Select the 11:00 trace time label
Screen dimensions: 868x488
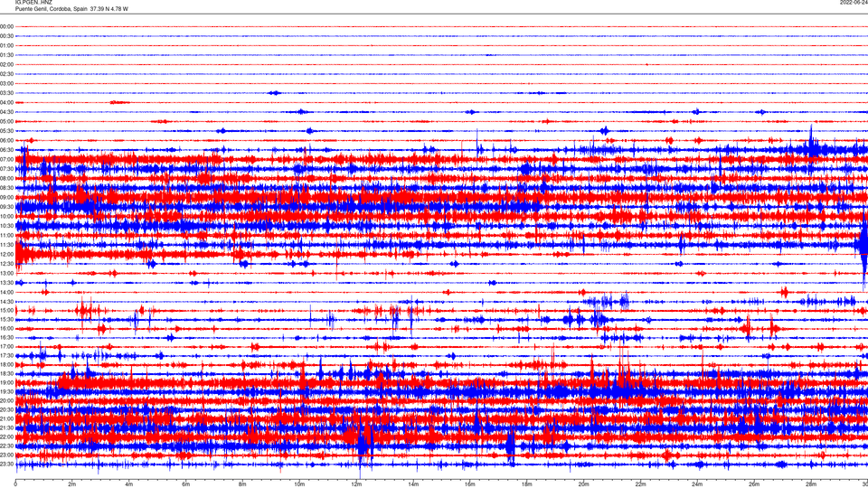pos(6,235)
